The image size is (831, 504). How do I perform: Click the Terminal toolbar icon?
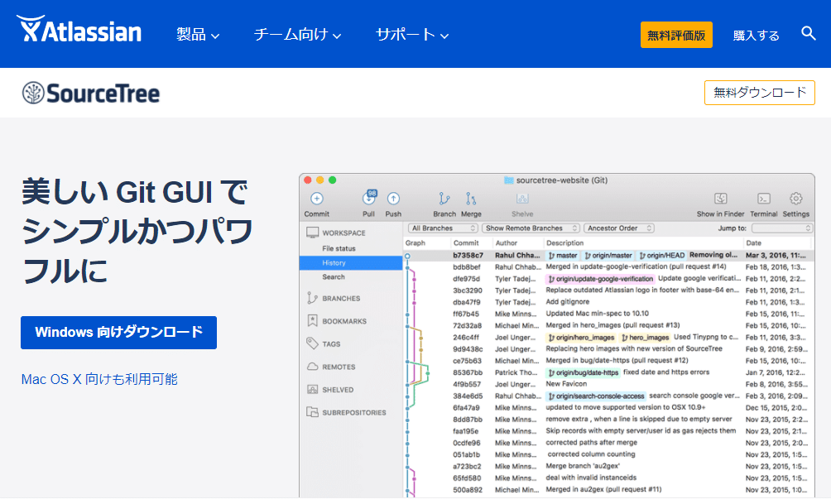(764, 199)
